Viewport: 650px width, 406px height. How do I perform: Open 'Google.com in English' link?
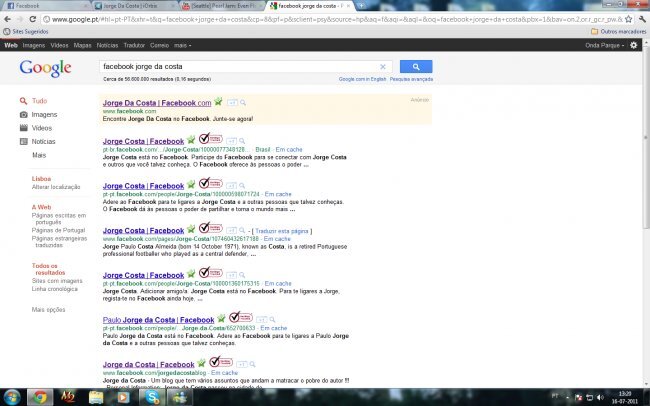click(362, 79)
